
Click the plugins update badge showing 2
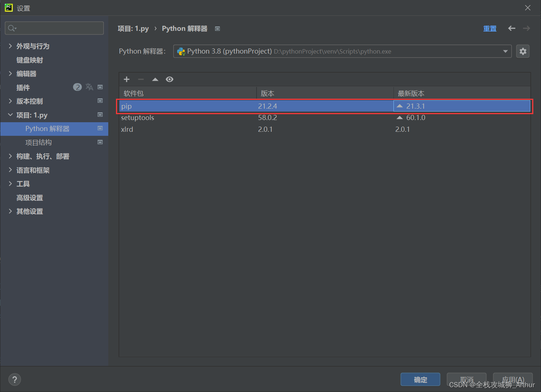tap(77, 87)
